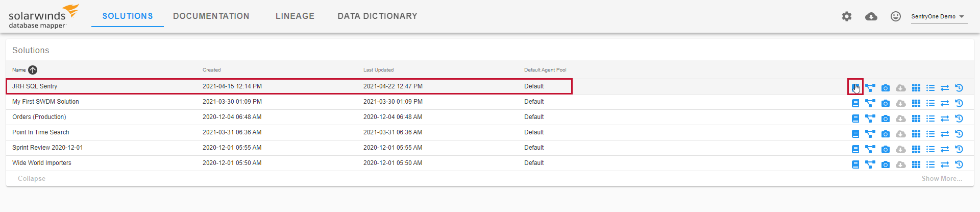
Task: Select JRH SQL Sentry solution name
Action: point(35,86)
